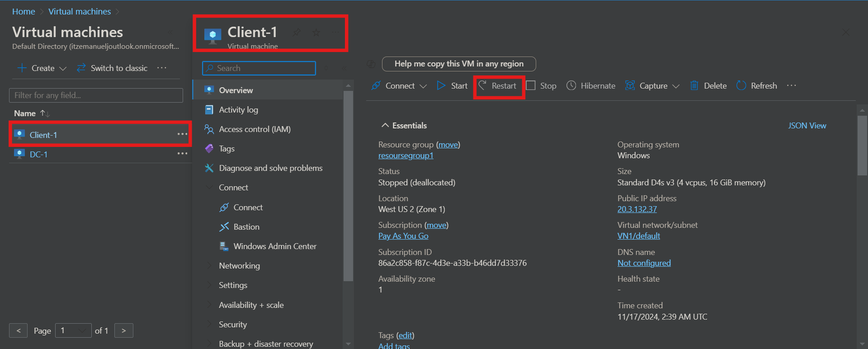Open the resoursegroup1 resource group link
This screenshot has width=868, height=349.
coord(406,156)
